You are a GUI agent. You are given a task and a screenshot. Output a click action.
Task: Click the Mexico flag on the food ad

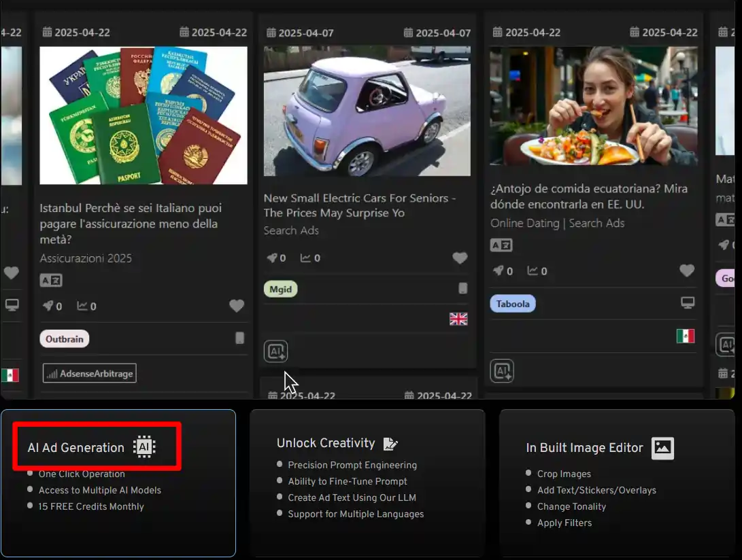click(x=686, y=336)
